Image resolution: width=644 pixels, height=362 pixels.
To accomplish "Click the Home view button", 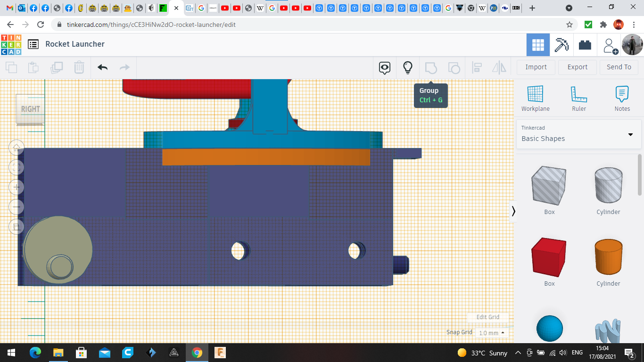I will coord(17,148).
